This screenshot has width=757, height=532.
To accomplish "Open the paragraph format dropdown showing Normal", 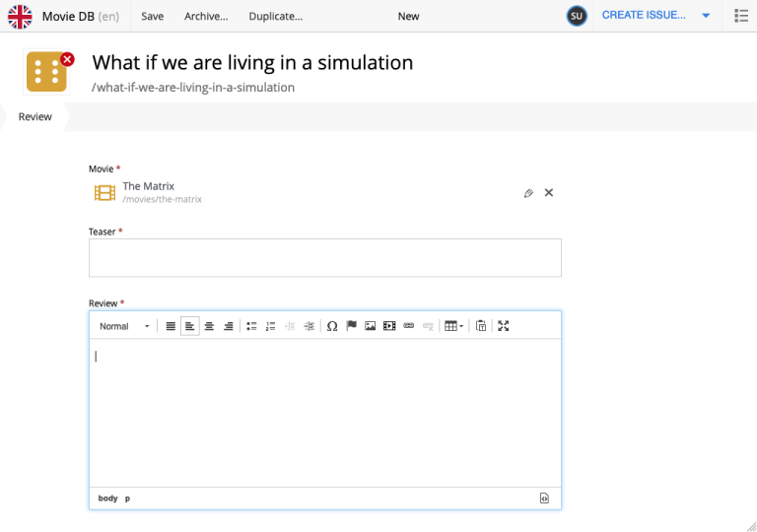I will [x=124, y=326].
